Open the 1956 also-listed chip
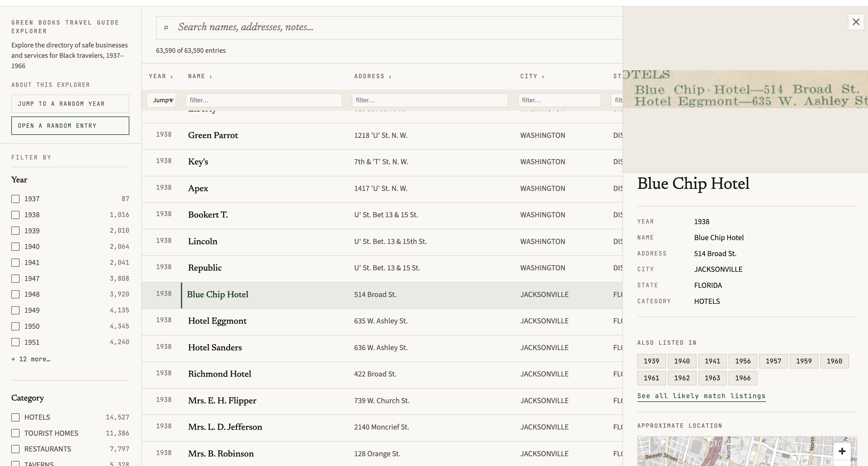 (743, 361)
